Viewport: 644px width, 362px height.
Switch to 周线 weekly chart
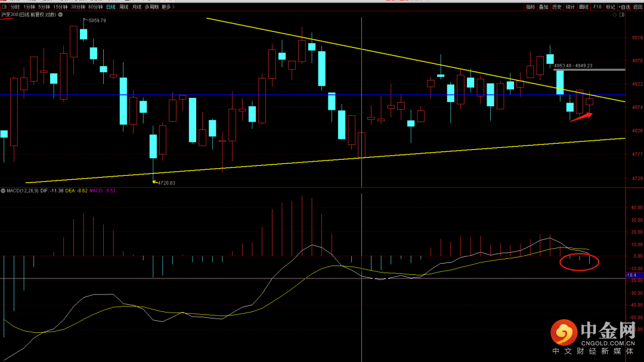point(123,7)
